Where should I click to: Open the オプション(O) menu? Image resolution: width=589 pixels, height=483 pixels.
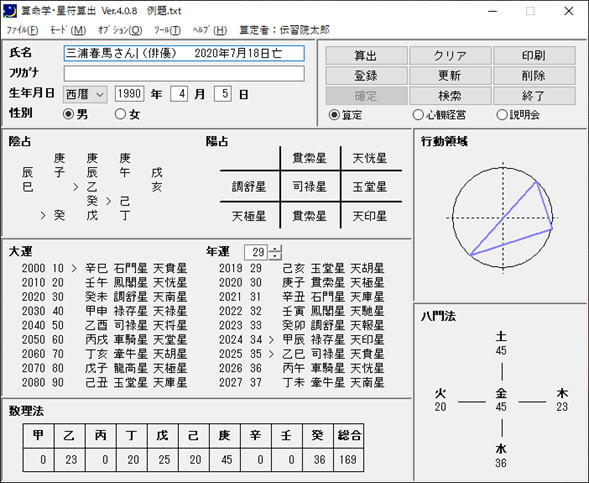(x=120, y=30)
